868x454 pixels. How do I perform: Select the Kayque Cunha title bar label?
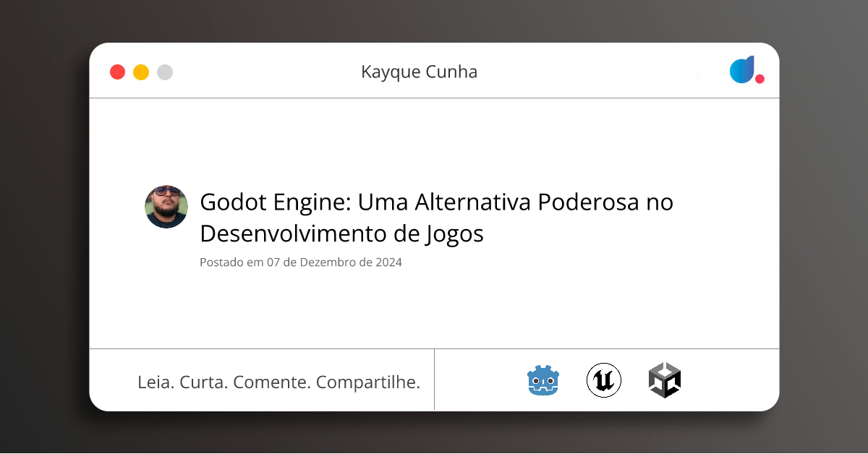pos(420,72)
